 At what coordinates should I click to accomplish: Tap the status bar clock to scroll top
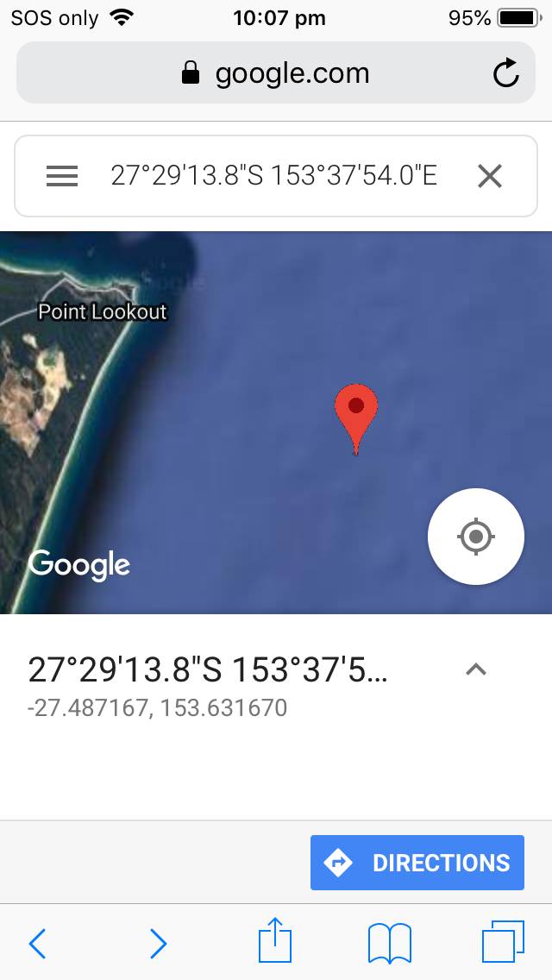coord(279,18)
